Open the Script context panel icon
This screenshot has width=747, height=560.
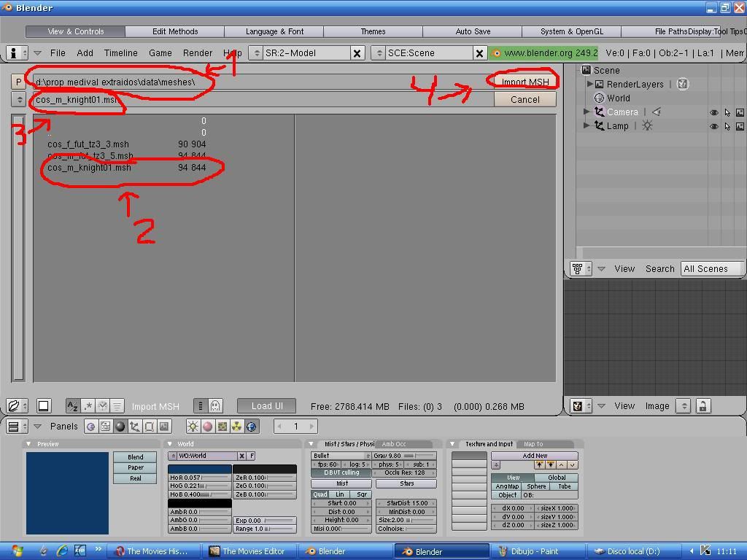click(105, 427)
